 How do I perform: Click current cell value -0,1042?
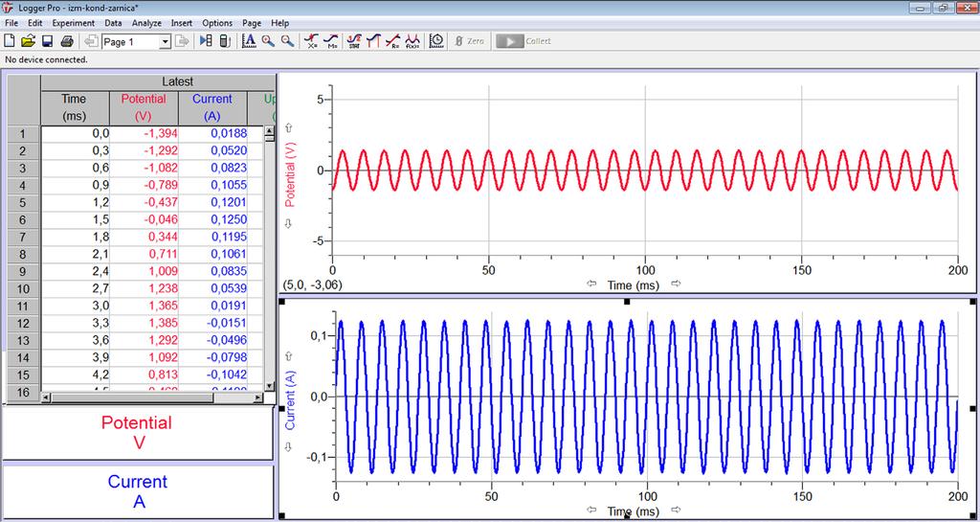coord(213,375)
